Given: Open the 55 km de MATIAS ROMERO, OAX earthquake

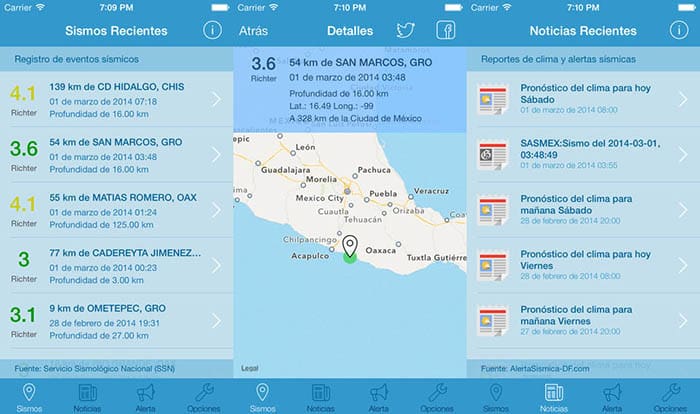Looking at the screenshot, I should [117, 210].
